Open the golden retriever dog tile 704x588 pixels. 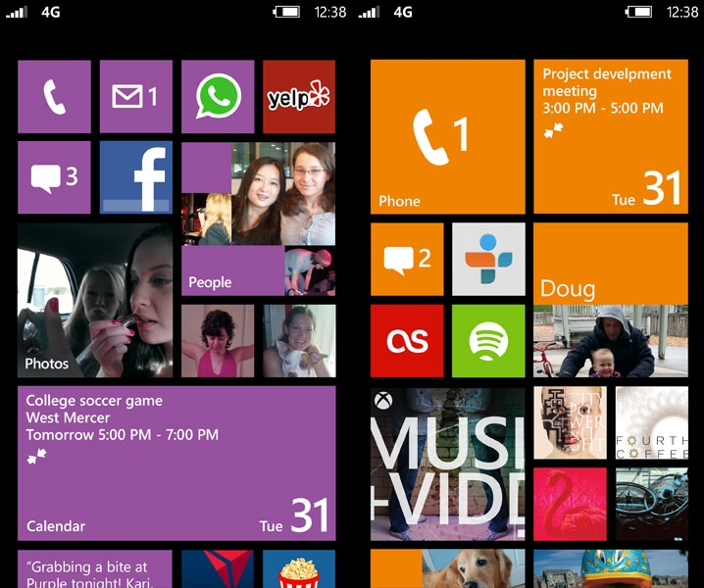(448, 568)
